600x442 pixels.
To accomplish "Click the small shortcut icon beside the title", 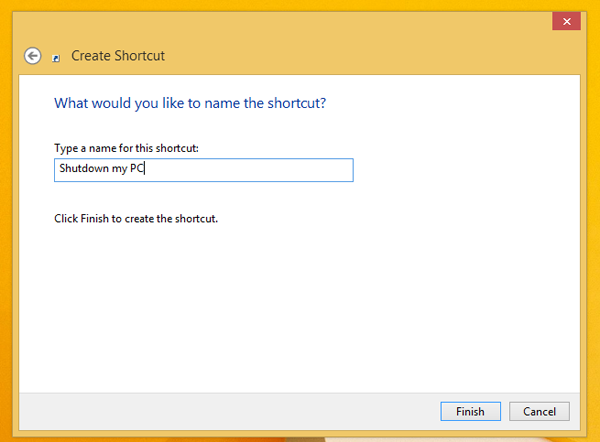I will pos(56,58).
